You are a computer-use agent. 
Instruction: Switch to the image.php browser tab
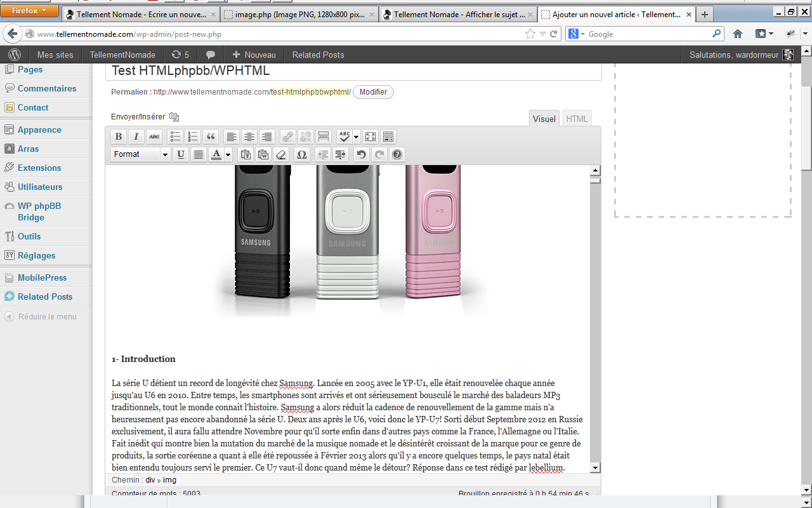tap(300, 14)
